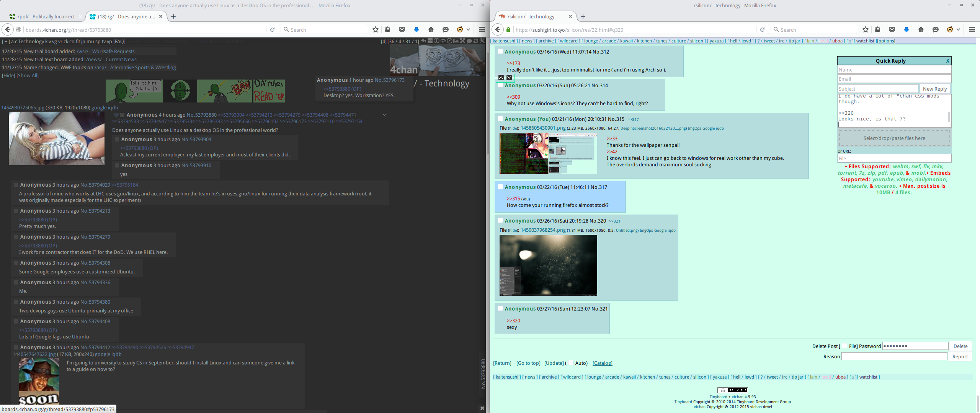
Task: Click the refresh thread icon in 4chan header
Action: [476, 41]
